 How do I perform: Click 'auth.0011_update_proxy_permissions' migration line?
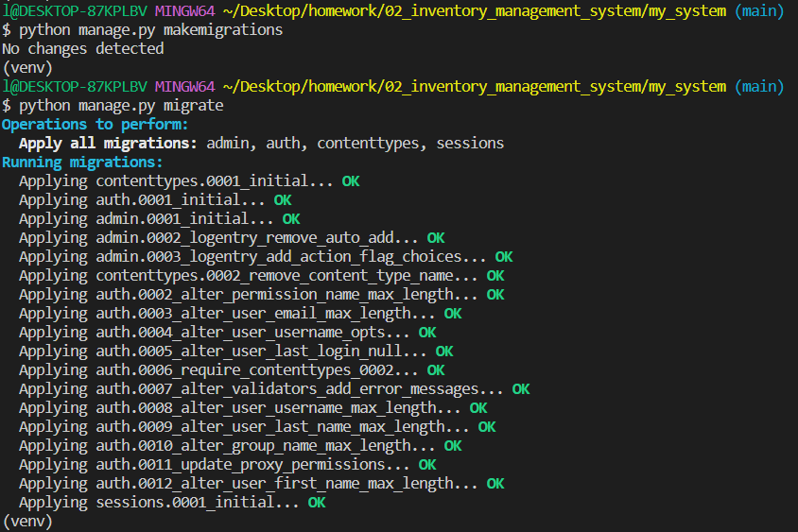pos(228,464)
